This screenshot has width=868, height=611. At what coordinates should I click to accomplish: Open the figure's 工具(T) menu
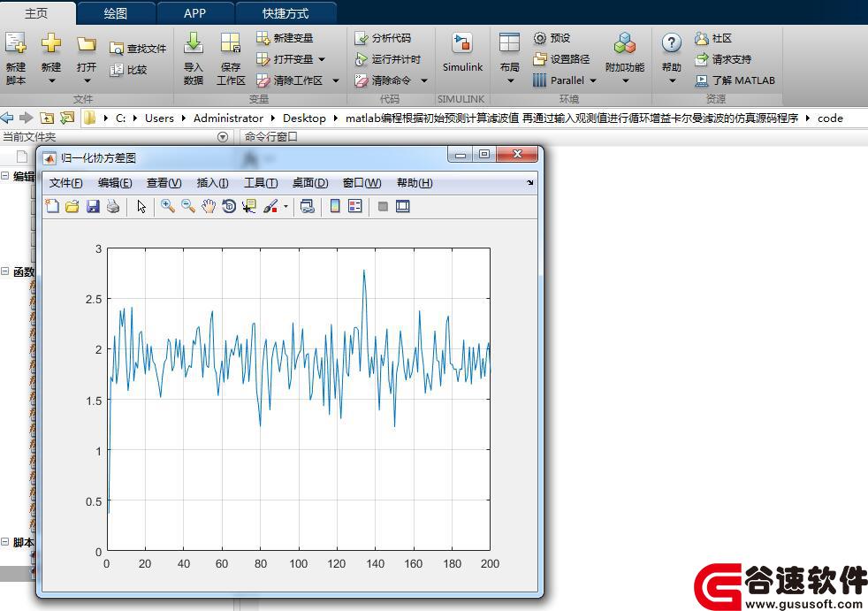pyautogui.click(x=261, y=183)
